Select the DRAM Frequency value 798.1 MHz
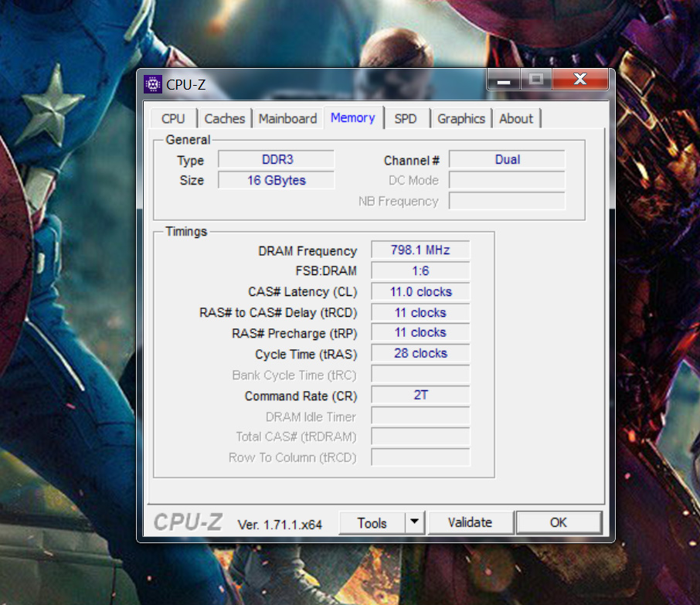This screenshot has width=700, height=605. click(x=420, y=250)
